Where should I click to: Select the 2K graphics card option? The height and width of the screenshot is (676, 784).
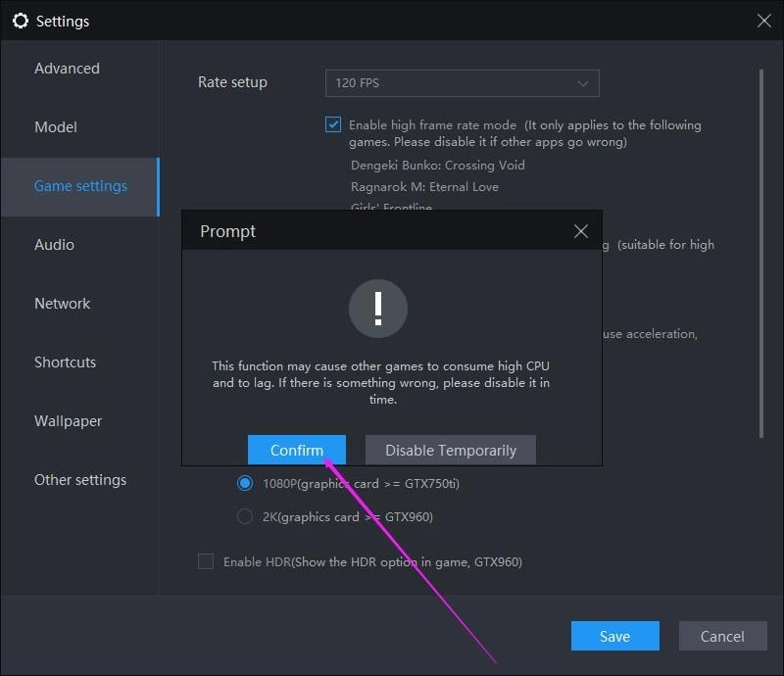click(x=244, y=516)
